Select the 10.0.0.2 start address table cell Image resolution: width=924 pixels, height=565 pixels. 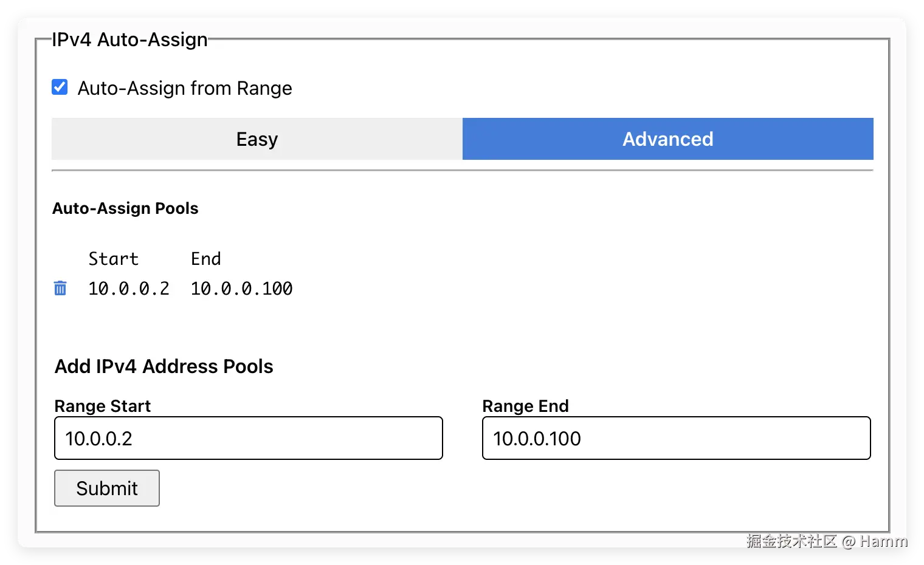tap(129, 289)
